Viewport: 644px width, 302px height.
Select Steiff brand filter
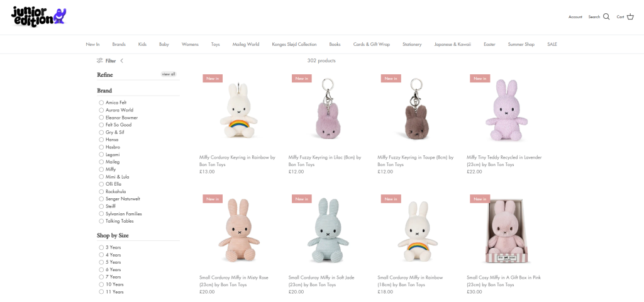click(x=107, y=206)
